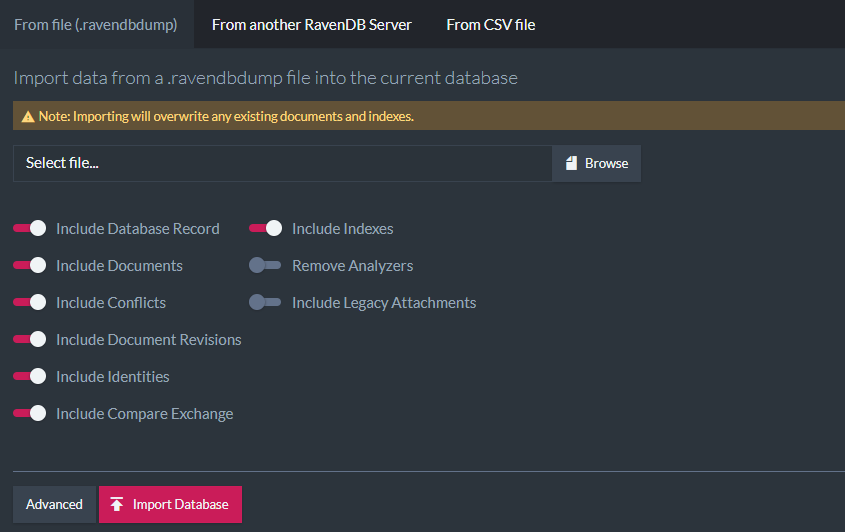Open From another RavenDB Server tab
Image resolution: width=845 pixels, height=532 pixels.
coord(311,24)
